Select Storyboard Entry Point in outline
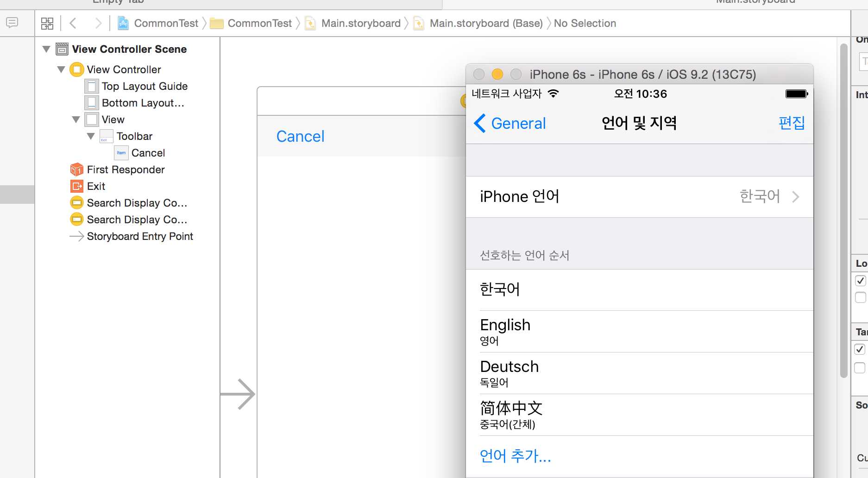868x478 pixels. (140, 236)
